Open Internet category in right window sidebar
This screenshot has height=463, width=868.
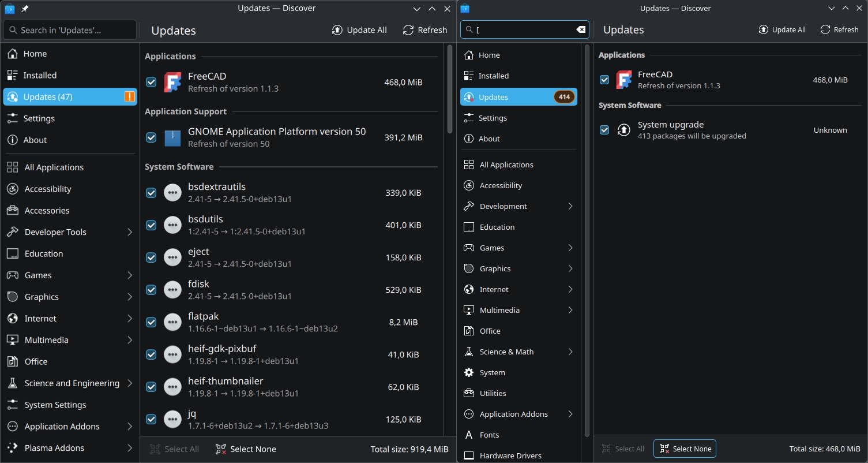click(518, 289)
